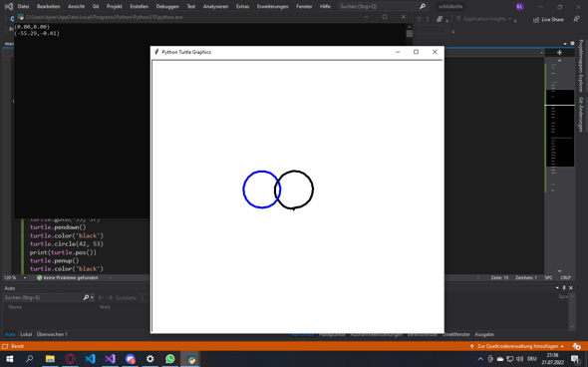Open the Fenster menu
Screen dimensions: 588x367
(x=304, y=6)
